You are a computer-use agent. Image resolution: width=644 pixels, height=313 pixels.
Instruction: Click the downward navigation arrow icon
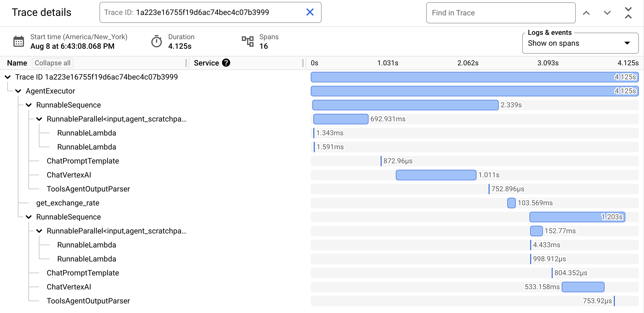tap(607, 12)
